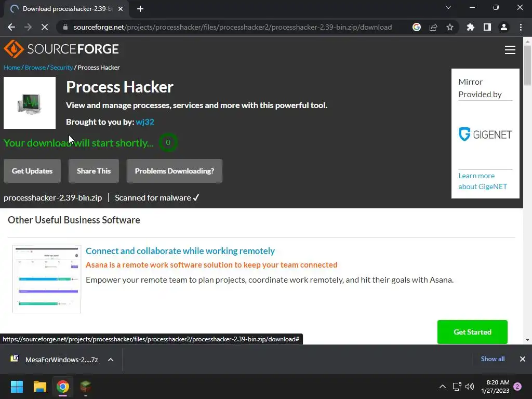Open the SourceForge hamburger menu

(x=510, y=50)
